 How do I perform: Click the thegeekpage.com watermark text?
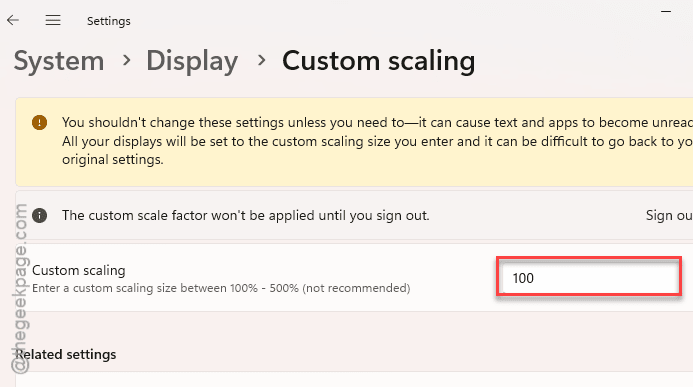tap(19, 288)
